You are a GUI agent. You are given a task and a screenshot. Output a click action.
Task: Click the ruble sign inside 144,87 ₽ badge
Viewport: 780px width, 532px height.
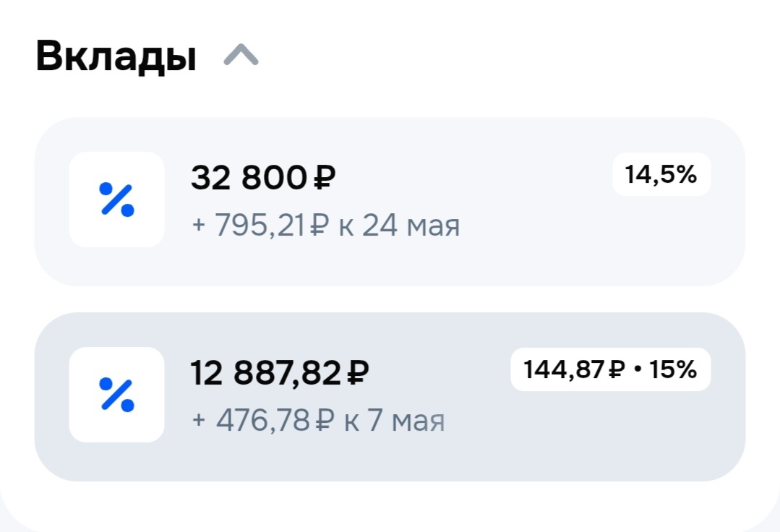point(615,370)
